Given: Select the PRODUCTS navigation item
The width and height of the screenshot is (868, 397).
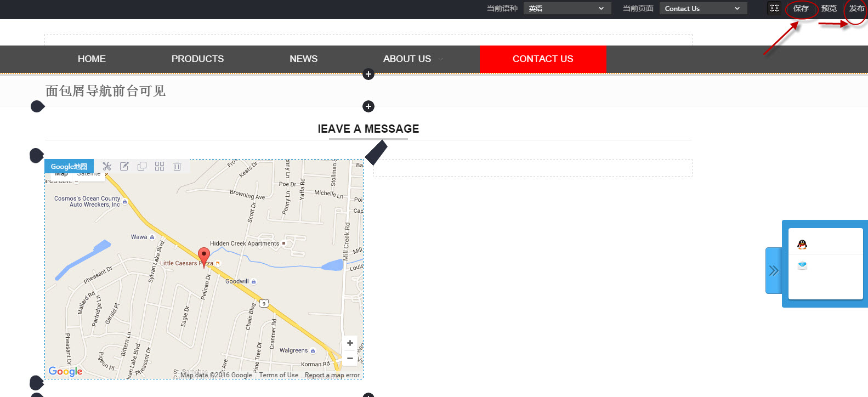Looking at the screenshot, I should click(x=197, y=59).
